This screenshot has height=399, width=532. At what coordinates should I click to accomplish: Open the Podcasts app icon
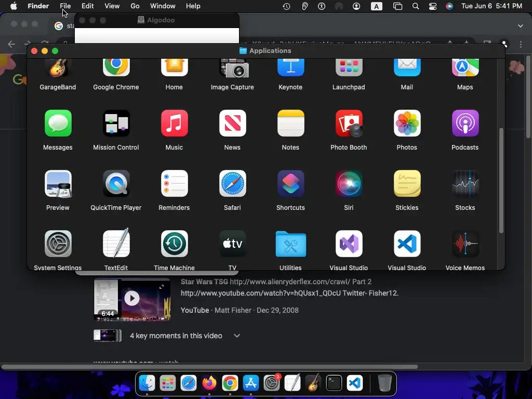click(465, 123)
